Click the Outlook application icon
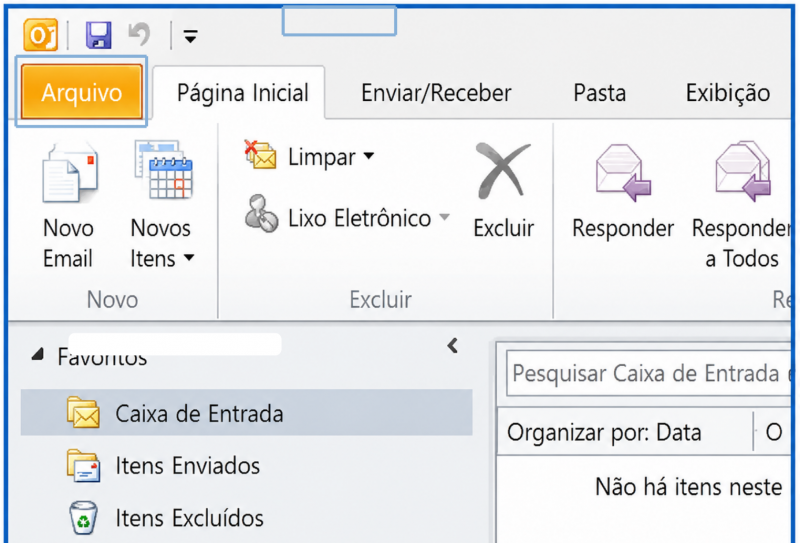Screen dimensions: 800x543 tap(40, 35)
